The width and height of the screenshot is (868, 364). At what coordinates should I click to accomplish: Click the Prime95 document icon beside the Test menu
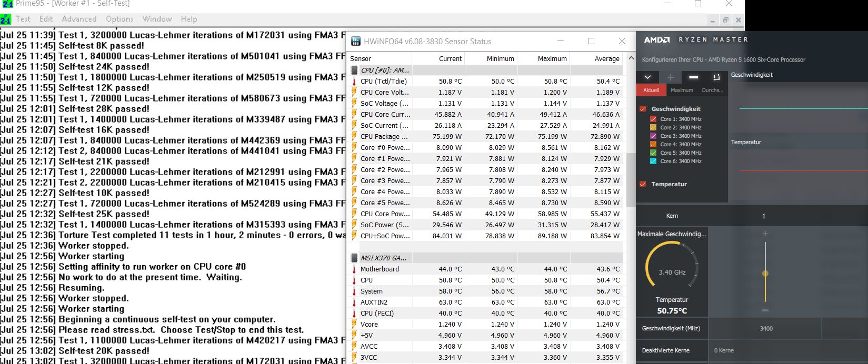tap(5, 19)
